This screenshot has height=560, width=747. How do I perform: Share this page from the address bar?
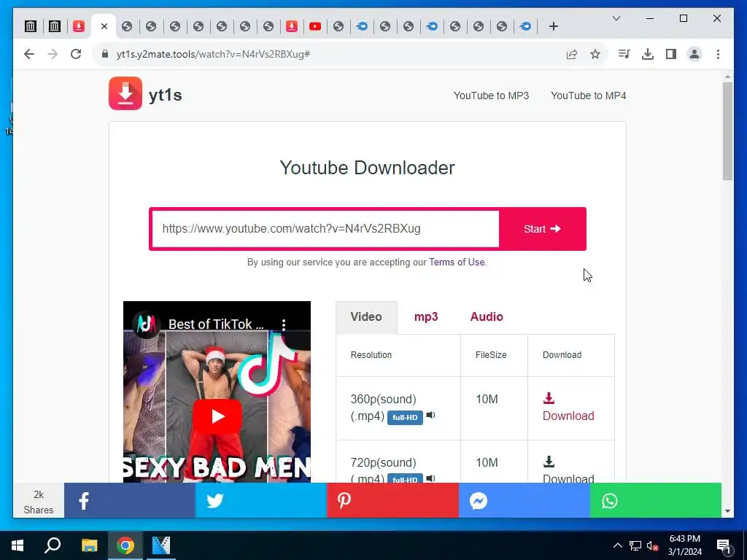click(x=572, y=54)
